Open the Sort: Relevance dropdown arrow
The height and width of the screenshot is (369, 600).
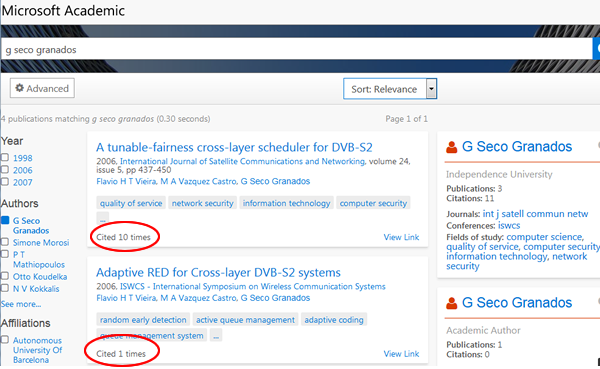(x=431, y=89)
